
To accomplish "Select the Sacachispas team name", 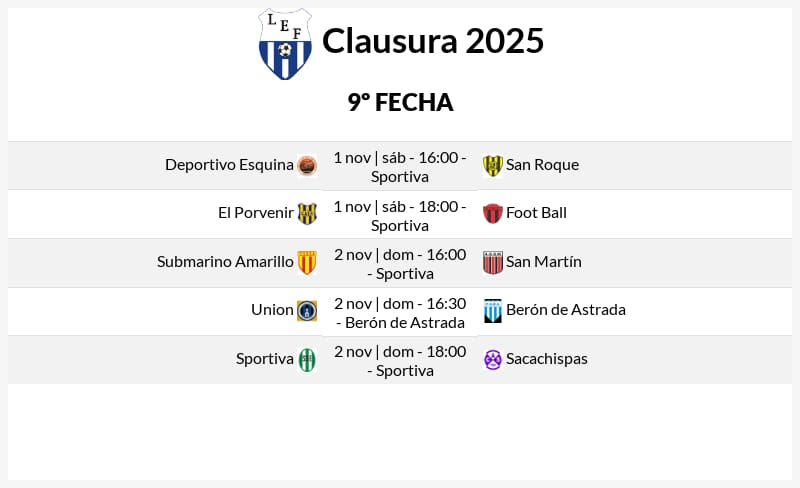I will [x=547, y=359].
